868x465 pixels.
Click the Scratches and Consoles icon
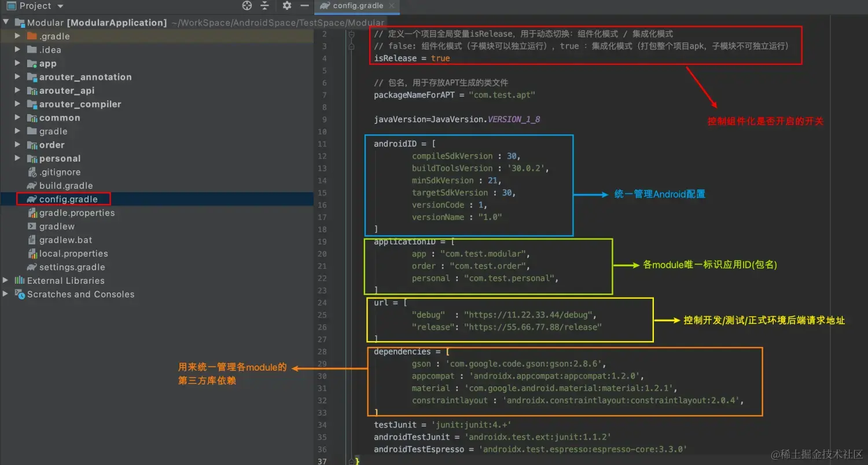[x=19, y=294]
